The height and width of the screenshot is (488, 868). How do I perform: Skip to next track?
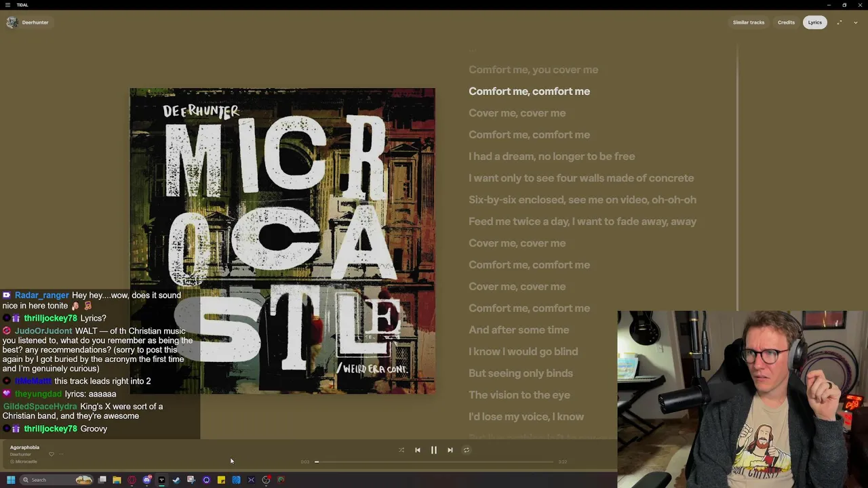(x=450, y=450)
